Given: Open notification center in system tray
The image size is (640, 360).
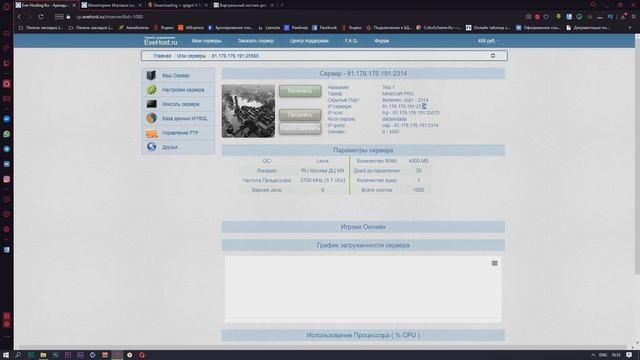Looking at the screenshot, I should [x=629, y=355].
